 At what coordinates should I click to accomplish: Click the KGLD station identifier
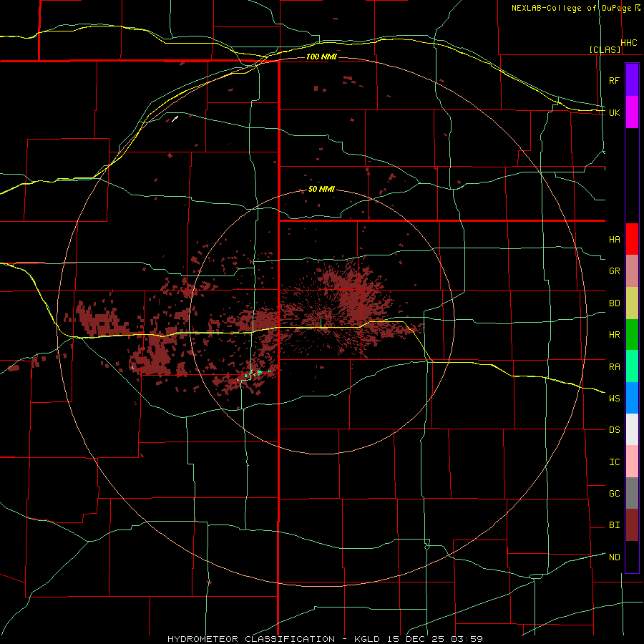[367, 639]
